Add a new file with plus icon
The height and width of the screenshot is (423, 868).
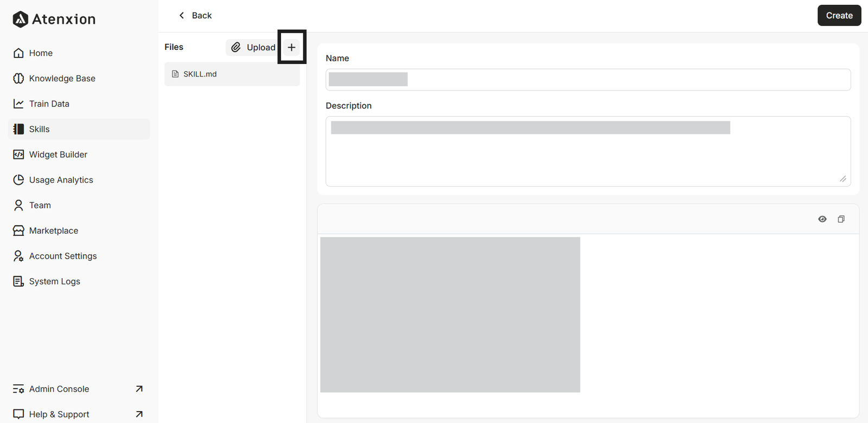click(x=291, y=47)
